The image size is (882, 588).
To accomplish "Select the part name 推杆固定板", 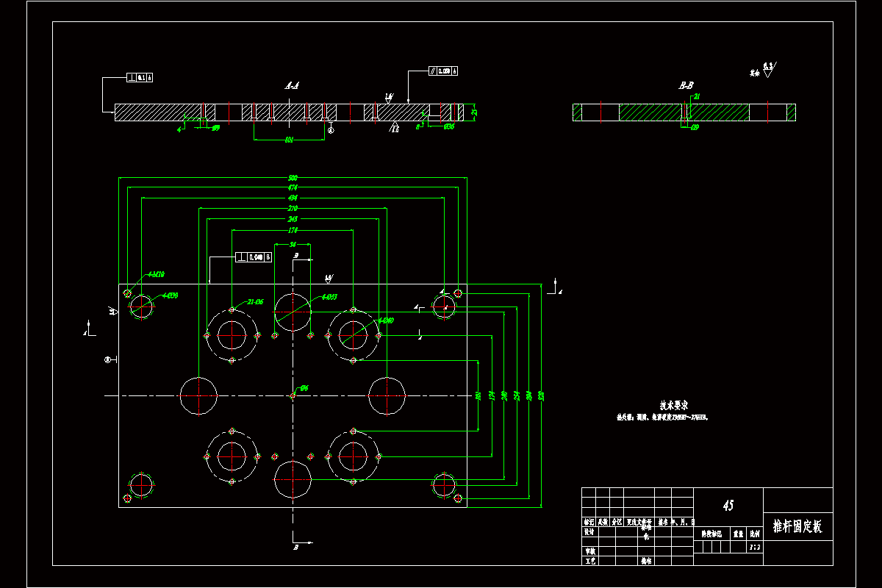I will [797, 526].
